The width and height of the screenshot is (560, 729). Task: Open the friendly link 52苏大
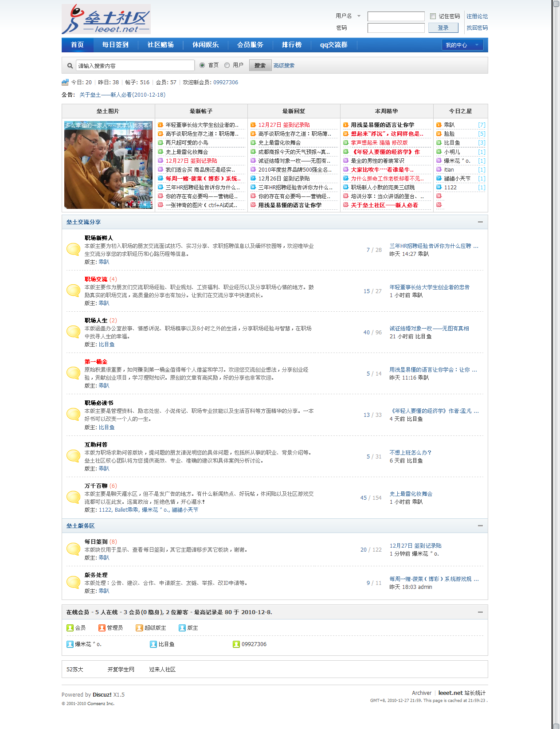pos(75,670)
